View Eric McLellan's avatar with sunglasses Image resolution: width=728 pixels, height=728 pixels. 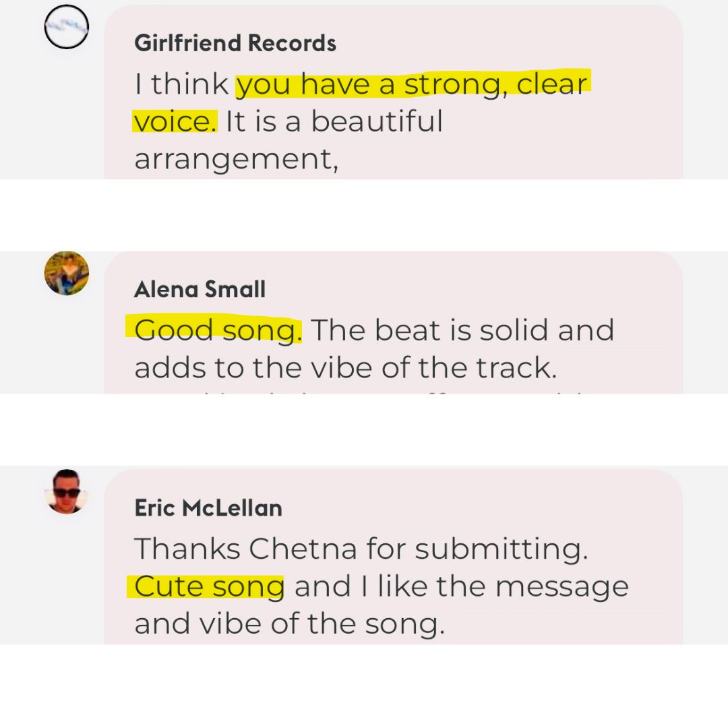[x=66, y=491]
